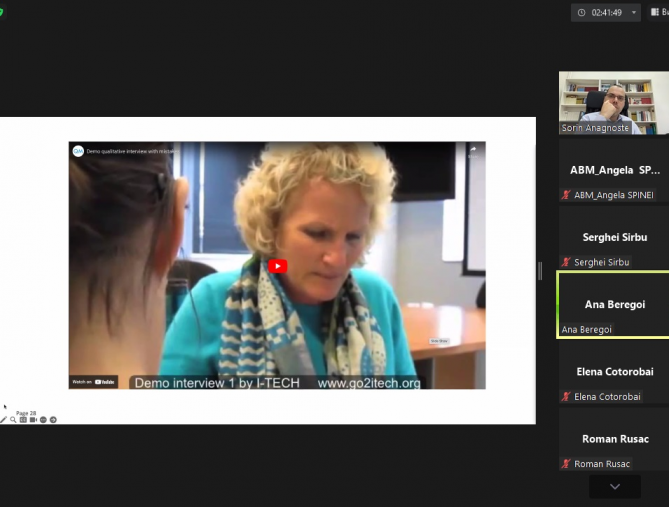Click the camera icon in slide toolbar

click(x=33, y=420)
